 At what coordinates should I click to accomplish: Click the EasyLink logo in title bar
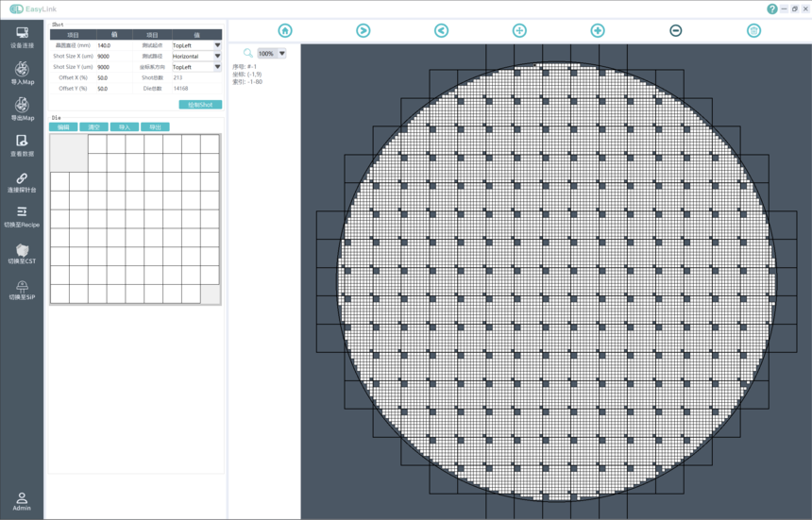[x=33, y=8]
